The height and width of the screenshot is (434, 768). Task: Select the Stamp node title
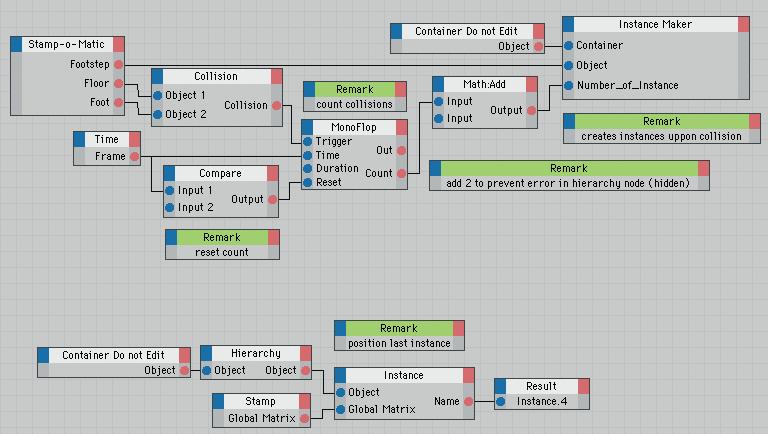click(x=261, y=401)
